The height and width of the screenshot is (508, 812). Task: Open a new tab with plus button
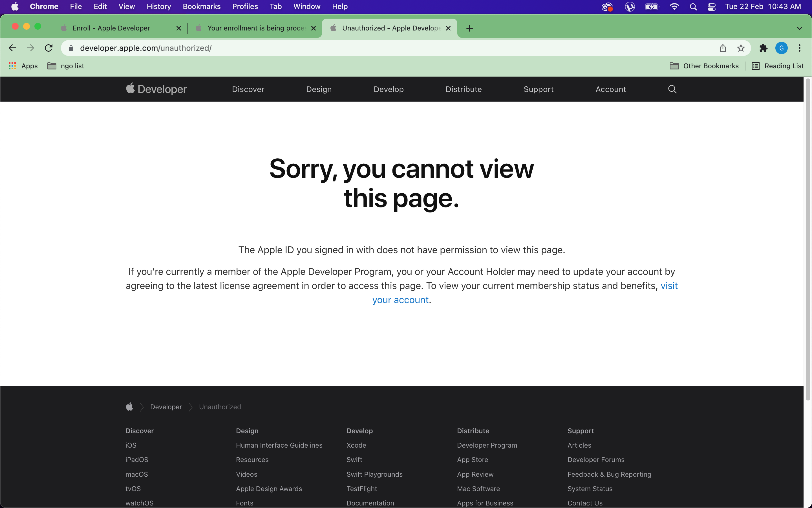pos(470,28)
